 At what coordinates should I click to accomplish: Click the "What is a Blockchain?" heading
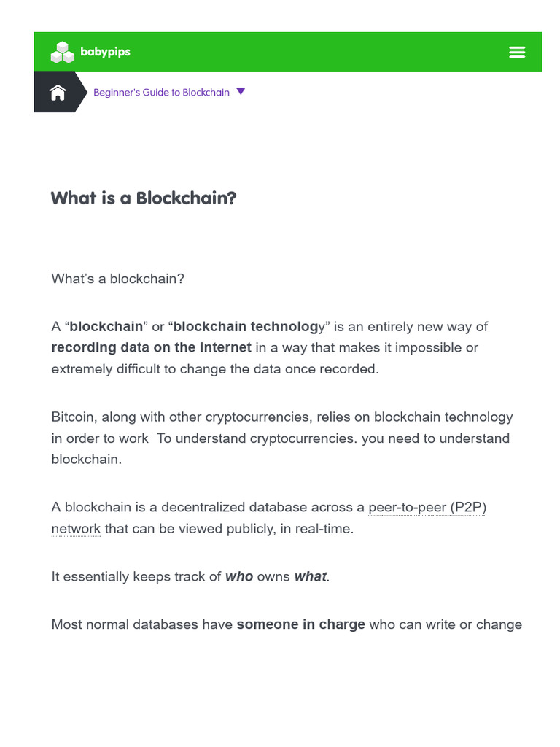(144, 198)
